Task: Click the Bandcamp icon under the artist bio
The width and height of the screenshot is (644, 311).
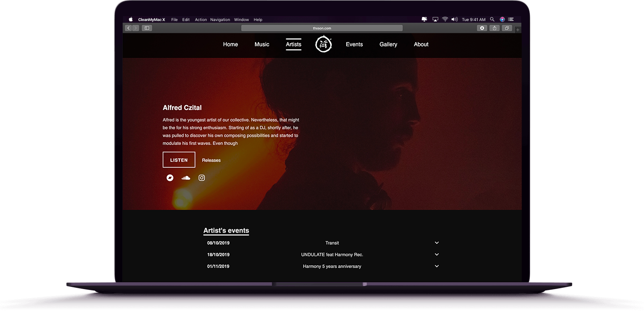Action: [x=170, y=178]
